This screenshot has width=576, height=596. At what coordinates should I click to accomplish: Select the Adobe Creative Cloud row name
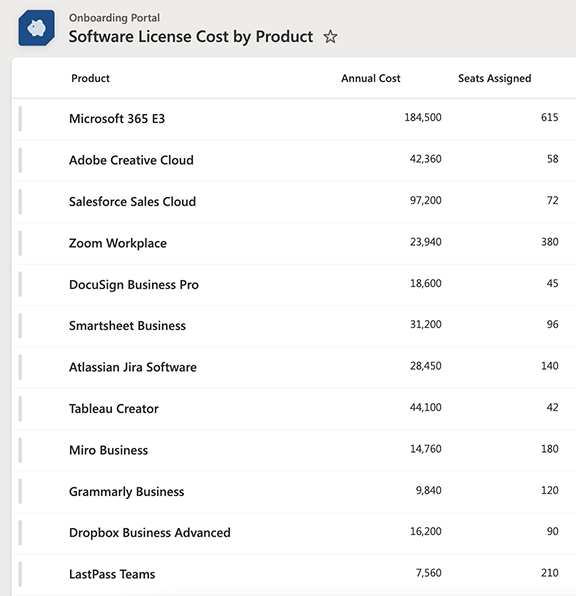pos(131,160)
